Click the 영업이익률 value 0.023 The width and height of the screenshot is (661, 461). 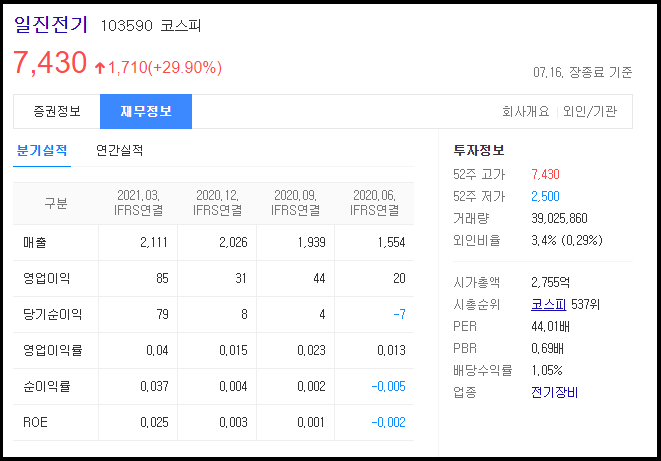(312, 351)
